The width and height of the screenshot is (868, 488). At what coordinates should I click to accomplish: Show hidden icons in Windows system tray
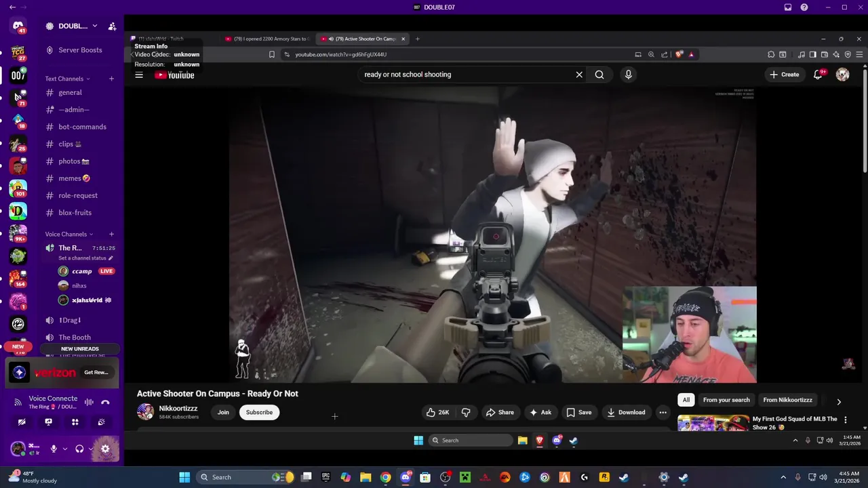pos(783,477)
